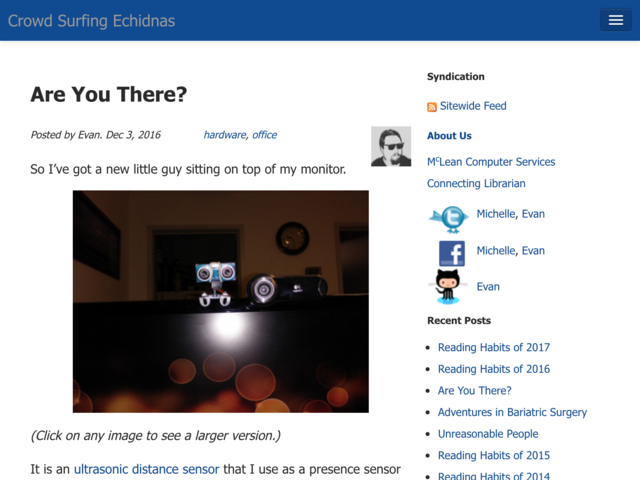Click Evan's author avatar photo
The height and width of the screenshot is (480, 640).
391,147
